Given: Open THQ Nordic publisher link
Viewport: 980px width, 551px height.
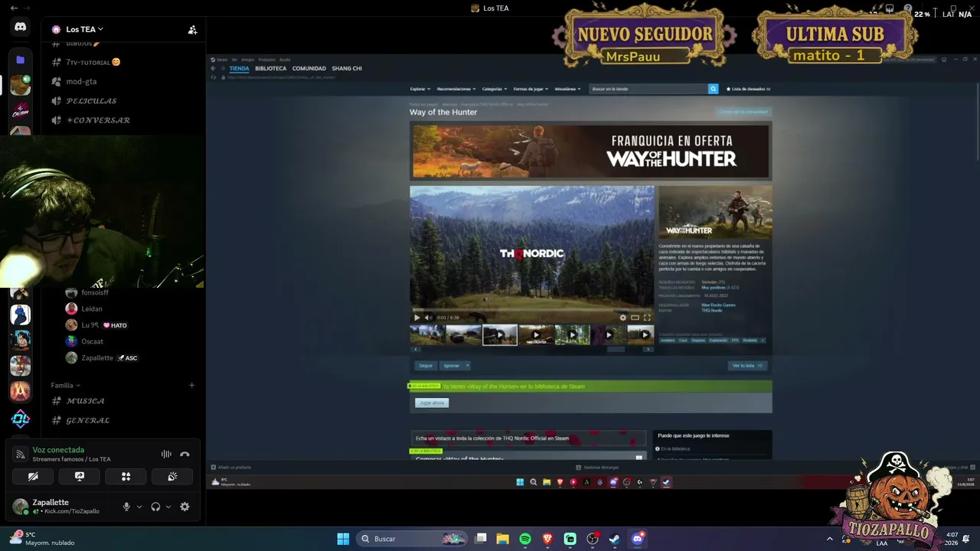Looking at the screenshot, I should [x=712, y=310].
